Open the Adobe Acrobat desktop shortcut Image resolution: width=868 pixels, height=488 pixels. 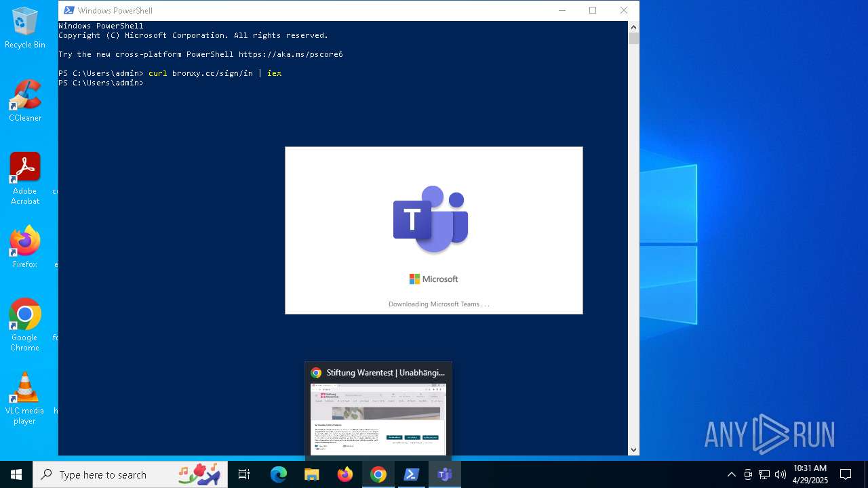(x=25, y=179)
